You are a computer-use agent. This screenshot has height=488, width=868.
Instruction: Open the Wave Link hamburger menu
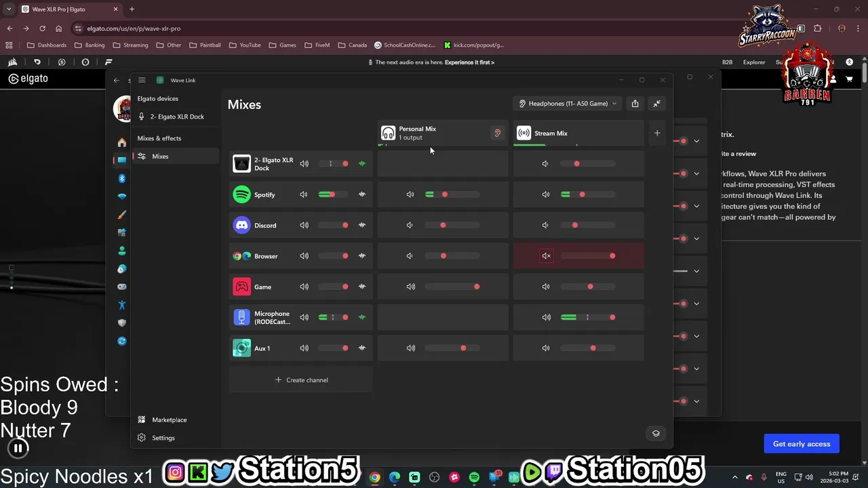coord(142,80)
